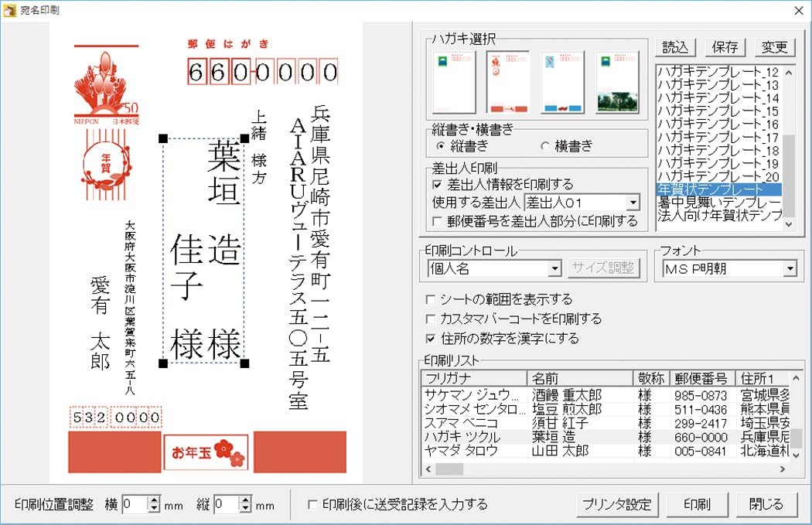Select the postcard thumbnail with tree photo
The image size is (812, 525).
tap(617, 83)
